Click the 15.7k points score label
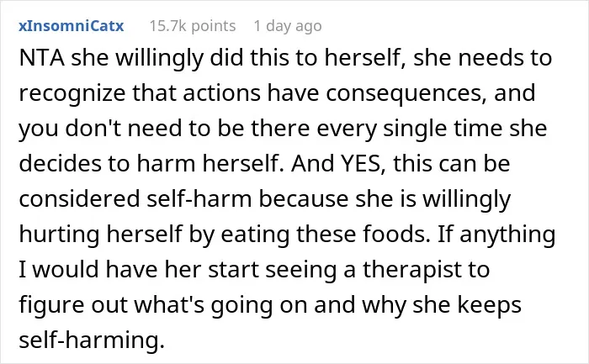Image resolution: width=589 pixels, height=364 pixels. [x=193, y=26]
